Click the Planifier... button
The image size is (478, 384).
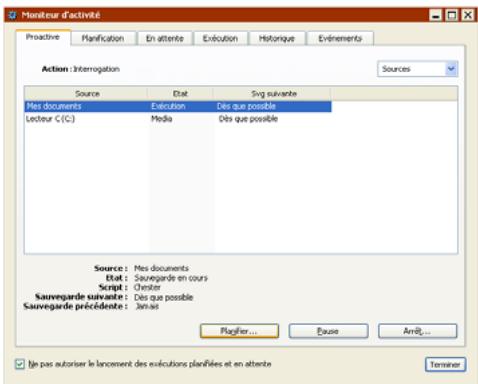coord(239,331)
